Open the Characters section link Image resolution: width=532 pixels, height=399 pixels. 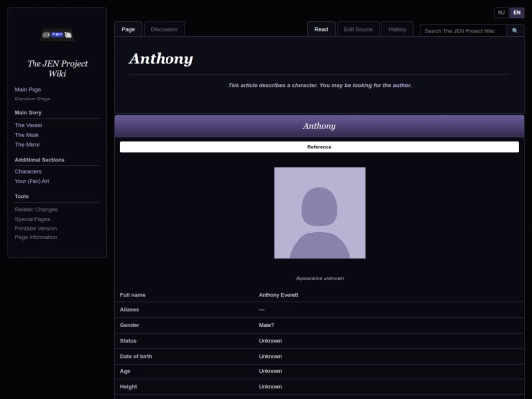click(29, 172)
